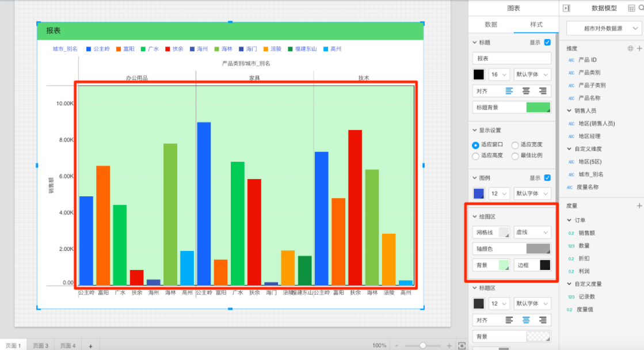
Task: Click the title text field containing 报表
Action: 512,58
